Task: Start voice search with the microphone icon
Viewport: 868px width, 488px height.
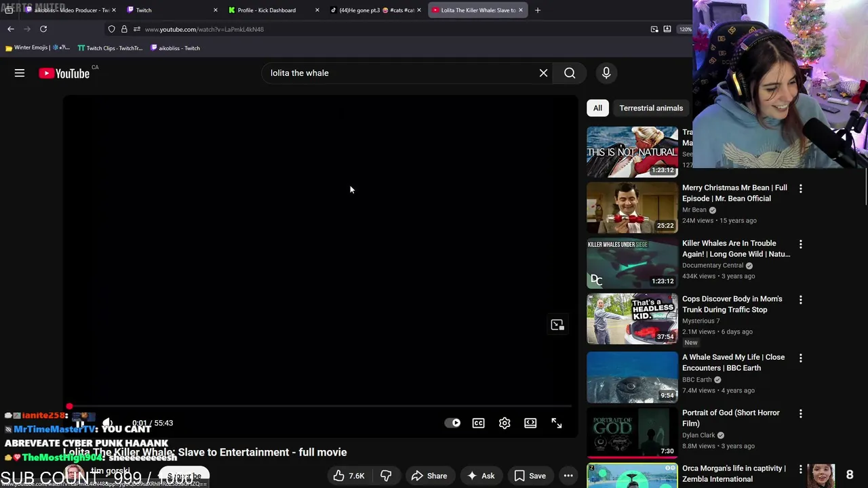Action: pyautogui.click(x=606, y=73)
